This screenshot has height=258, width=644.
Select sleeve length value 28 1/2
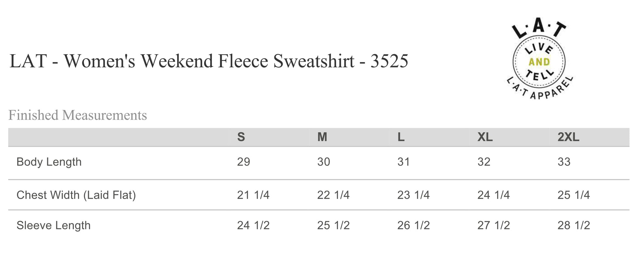click(x=574, y=226)
